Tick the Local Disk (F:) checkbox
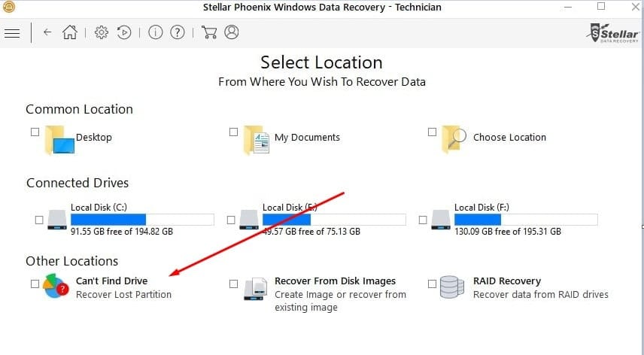644x355 pixels. point(423,220)
